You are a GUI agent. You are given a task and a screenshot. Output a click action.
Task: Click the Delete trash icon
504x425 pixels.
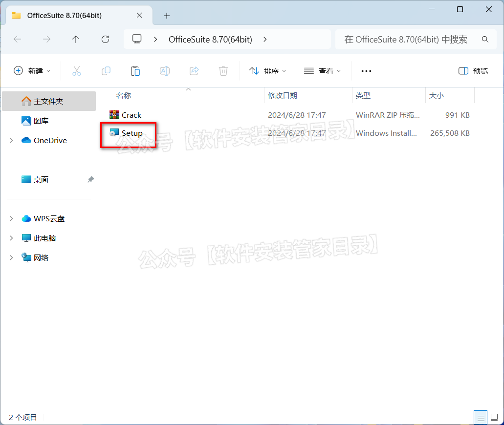click(223, 71)
